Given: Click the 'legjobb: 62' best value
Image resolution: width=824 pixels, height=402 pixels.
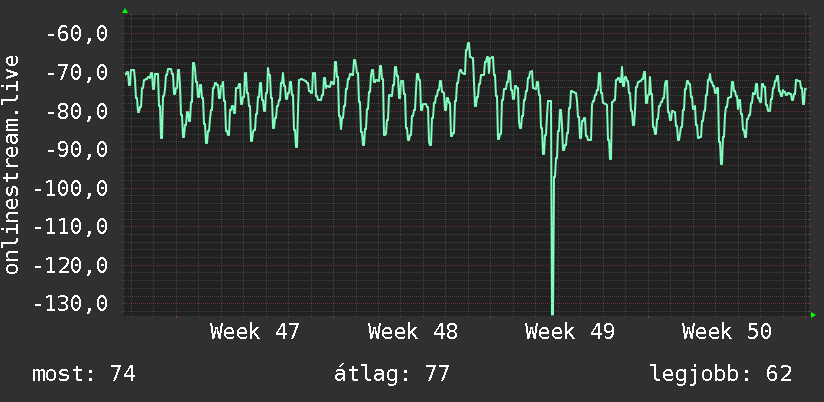Looking at the screenshot, I should pos(721,374).
